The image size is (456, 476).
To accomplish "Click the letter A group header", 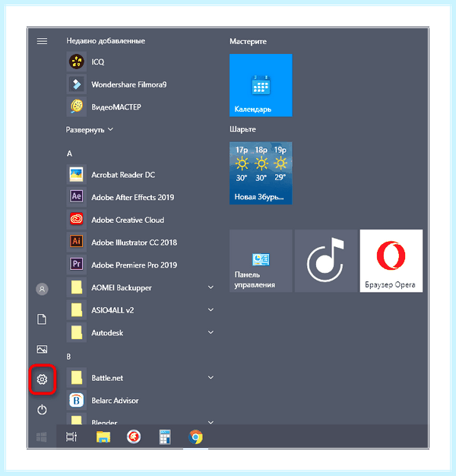I will pos(69,154).
